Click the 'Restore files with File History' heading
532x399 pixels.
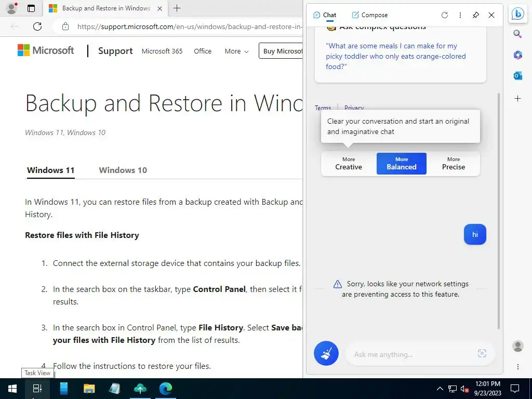coord(82,235)
